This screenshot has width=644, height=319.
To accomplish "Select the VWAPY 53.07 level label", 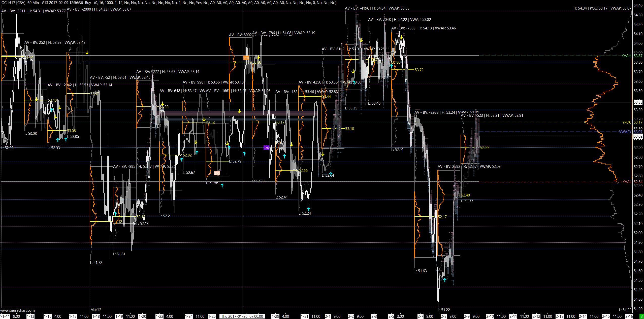I will click(x=625, y=132).
